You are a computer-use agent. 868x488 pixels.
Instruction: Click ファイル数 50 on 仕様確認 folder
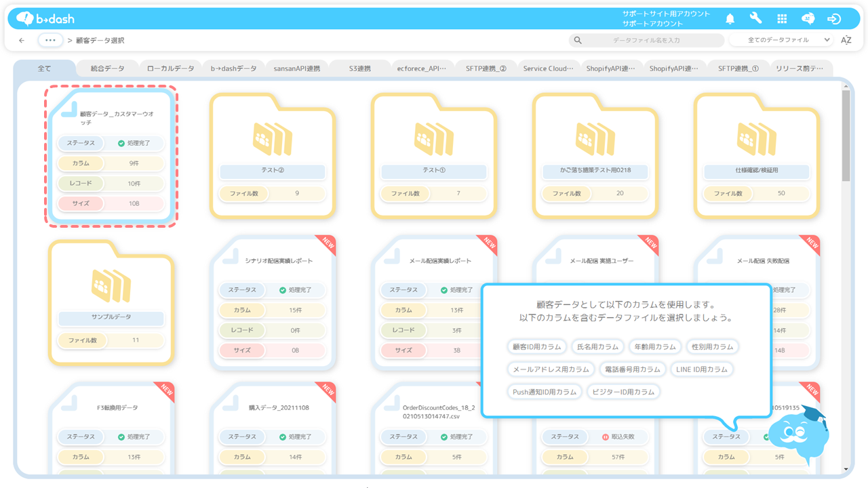757,193
